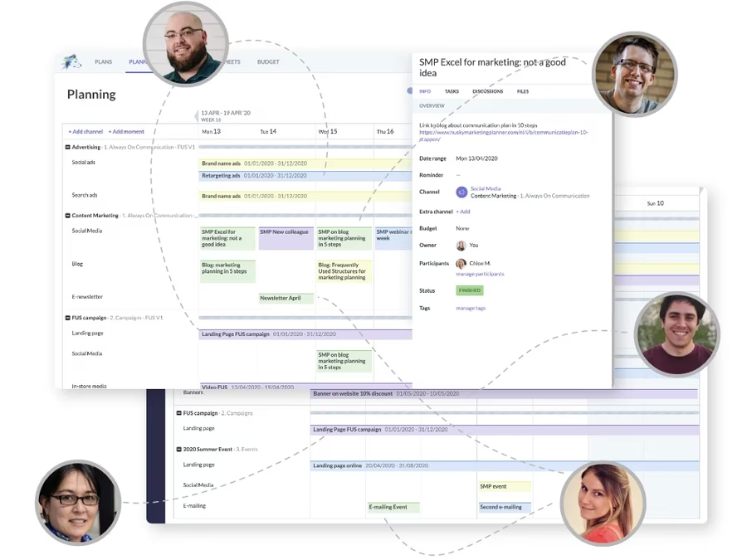Select the Mon 13 day header
This screenshot has width=747, height=560.
click(211, 131)
